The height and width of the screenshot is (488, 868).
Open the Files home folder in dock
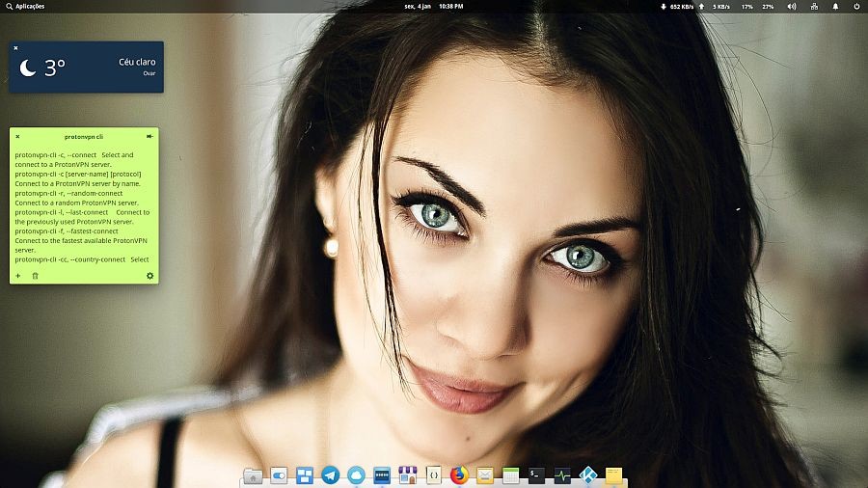[253, 474]
